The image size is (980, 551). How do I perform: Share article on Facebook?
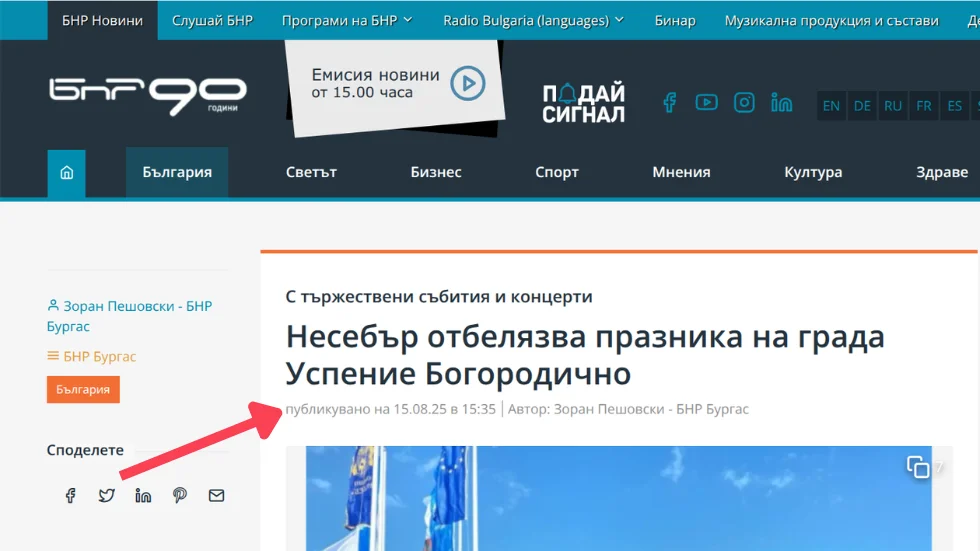pyautogui.click(x=70, y=495)
